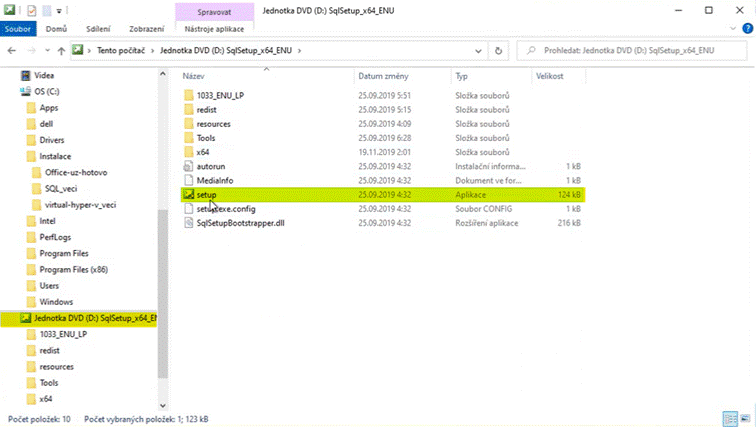Image resolution: width=756 pixels, height=427 pixels.
Task: Open resources folder in navigation tree
Action: pyautogui.click(x=56, y=367)
